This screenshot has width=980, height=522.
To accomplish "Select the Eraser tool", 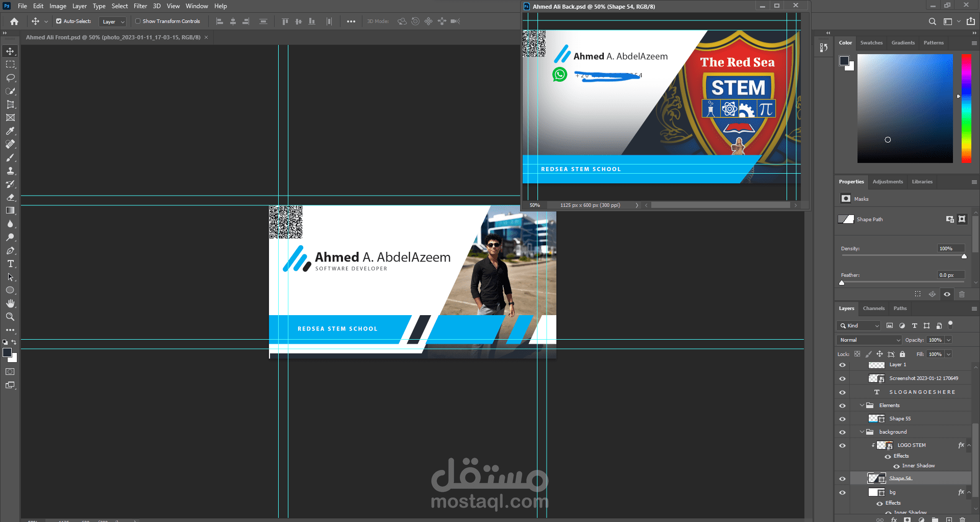I will 10,197.
